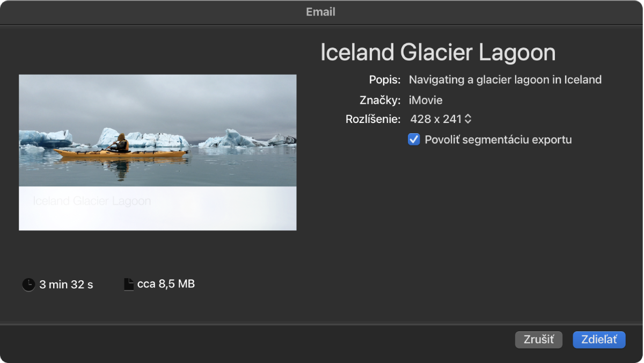This screenshot has width=644, height=363.
Task: Click the kayak video preview thumbnail
Action: pos(158,153)
